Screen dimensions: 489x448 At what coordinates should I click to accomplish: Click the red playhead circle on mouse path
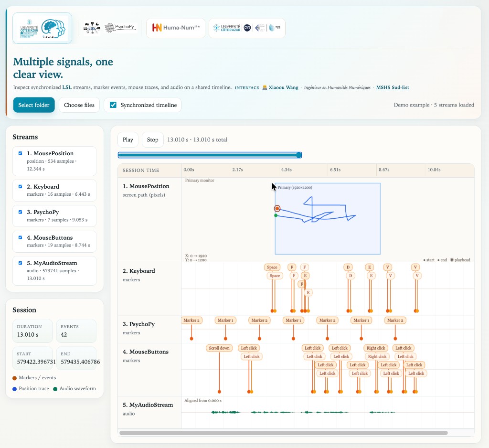pyautogui.click(x=277, y=208)
